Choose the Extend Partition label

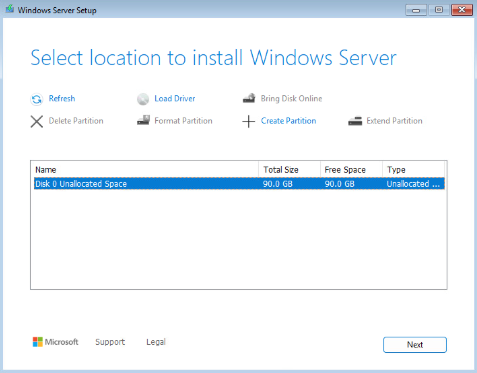pos(394,121)
